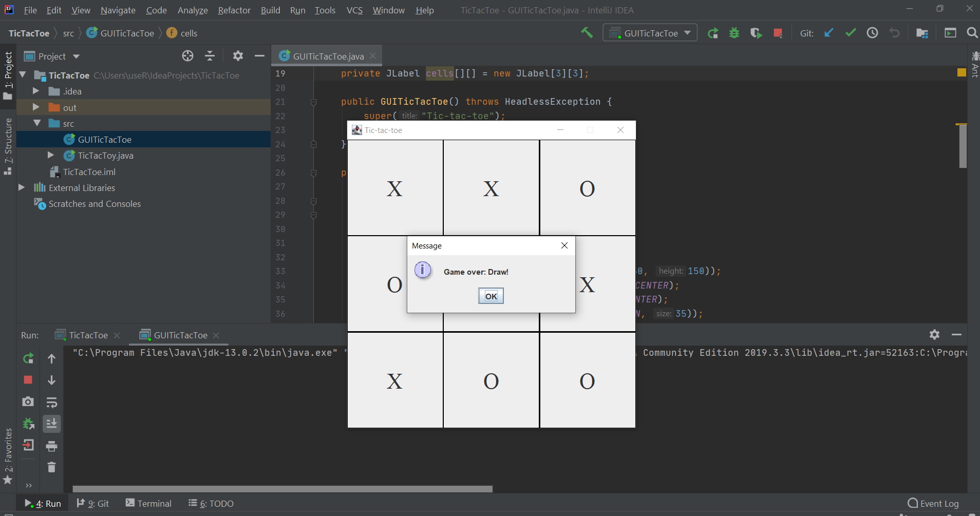This screenshot has height=516, width=980.
Task: Open the File menu
Action: click(x=30, y=10)
